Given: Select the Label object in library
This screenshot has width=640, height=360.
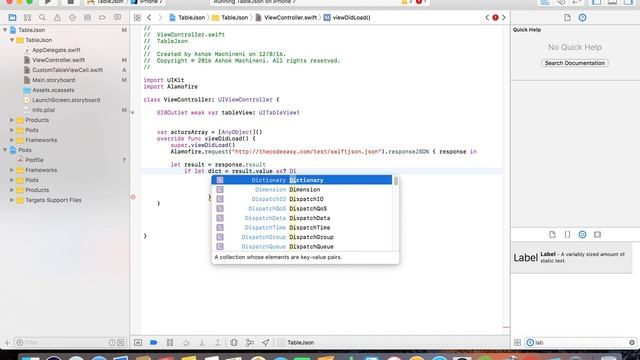Looking at the screenshot, I should pyautogui.click(x=571, y=258).
